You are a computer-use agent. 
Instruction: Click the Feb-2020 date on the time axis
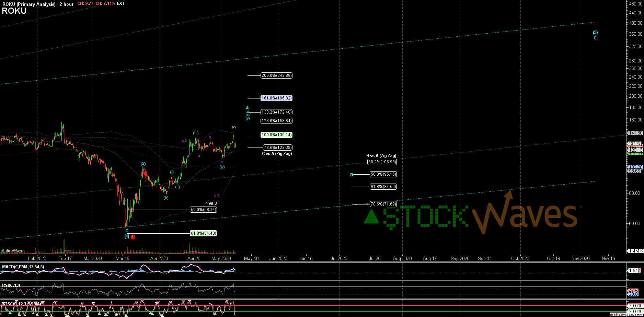tap(37, 258)
